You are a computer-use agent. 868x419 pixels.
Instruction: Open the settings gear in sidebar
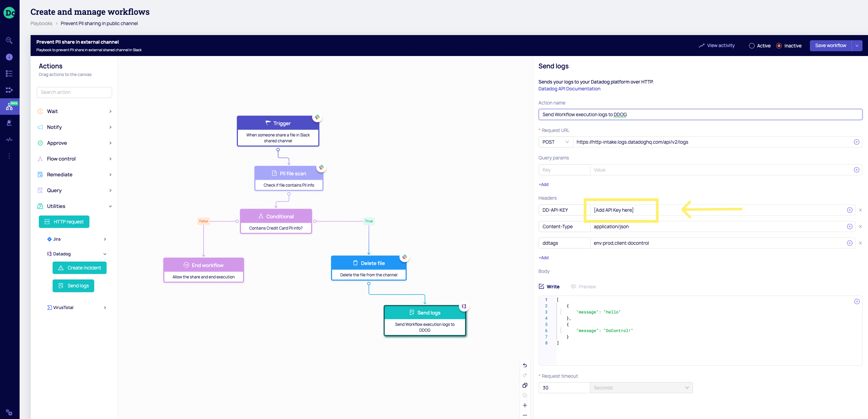(x=9, y=412)
